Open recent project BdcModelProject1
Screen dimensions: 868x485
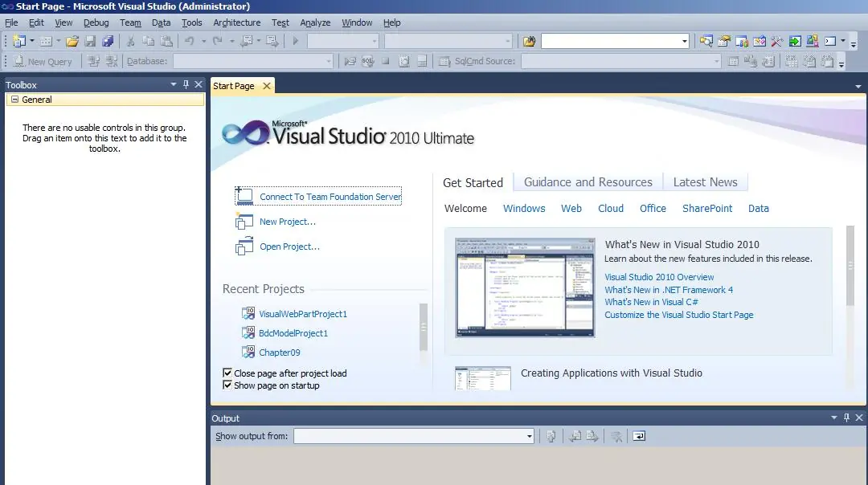(x=293, y=333)
